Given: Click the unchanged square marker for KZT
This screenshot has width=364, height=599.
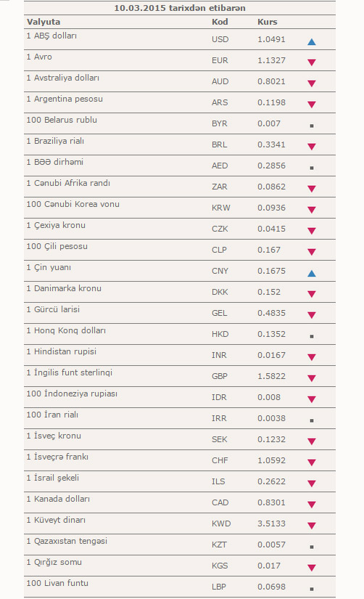Looking at the screenshot, I should tap(311, 547).
